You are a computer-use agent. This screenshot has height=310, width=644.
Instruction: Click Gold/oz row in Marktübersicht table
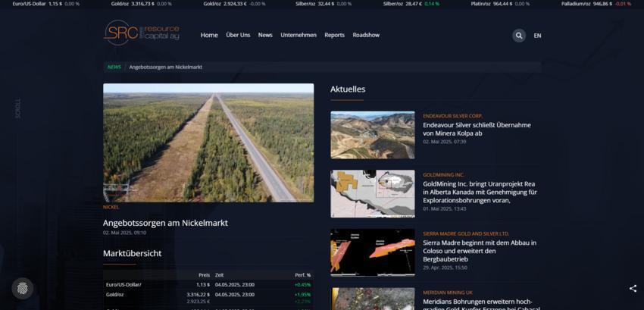pyautogui.click(x=114, y=294)
